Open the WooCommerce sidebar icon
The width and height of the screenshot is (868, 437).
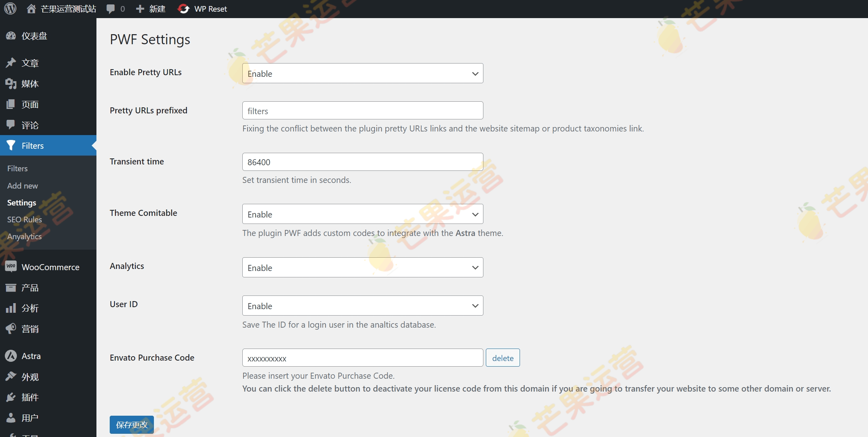pos(12,267)
